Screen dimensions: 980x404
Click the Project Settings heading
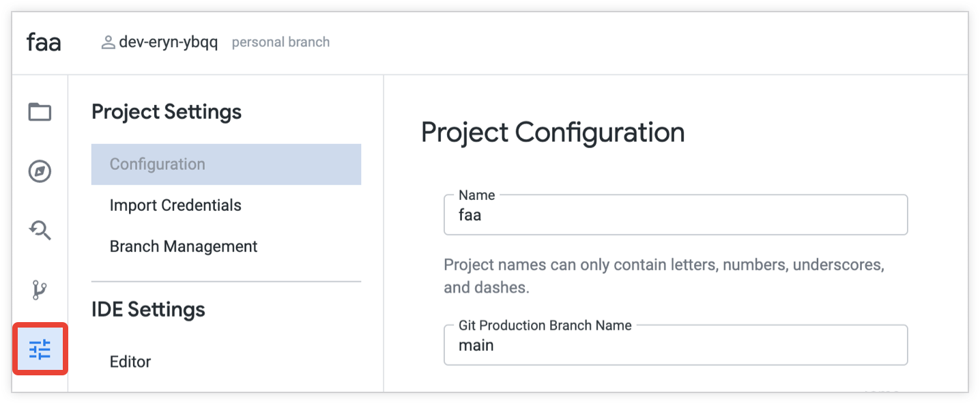pyautogui.click(x=167, y=112)
